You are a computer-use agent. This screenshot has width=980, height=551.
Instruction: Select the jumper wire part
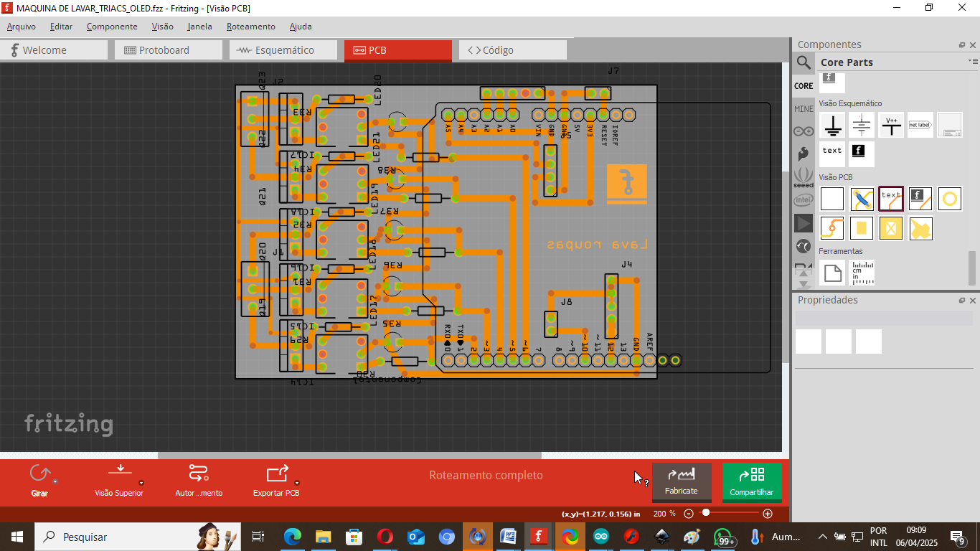pos(861,198)
